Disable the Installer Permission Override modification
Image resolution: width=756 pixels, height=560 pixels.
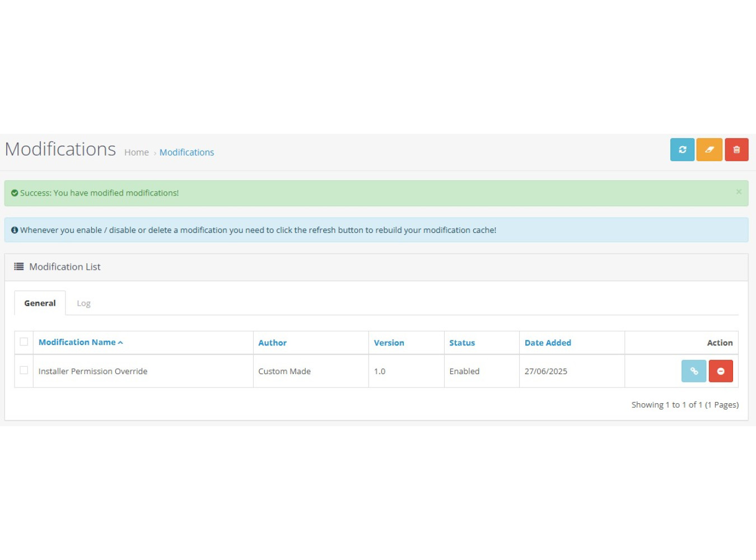(x=721, y=371)
